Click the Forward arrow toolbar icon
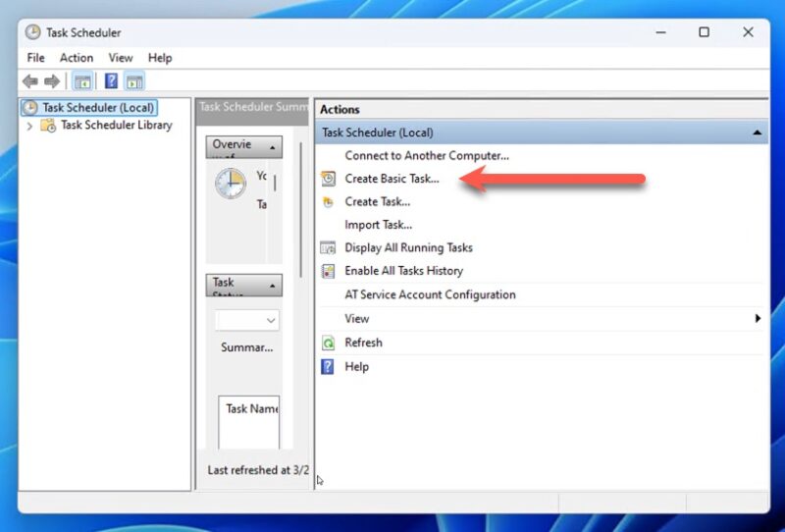The image size is (785, 532). click(x=52, y=81)
